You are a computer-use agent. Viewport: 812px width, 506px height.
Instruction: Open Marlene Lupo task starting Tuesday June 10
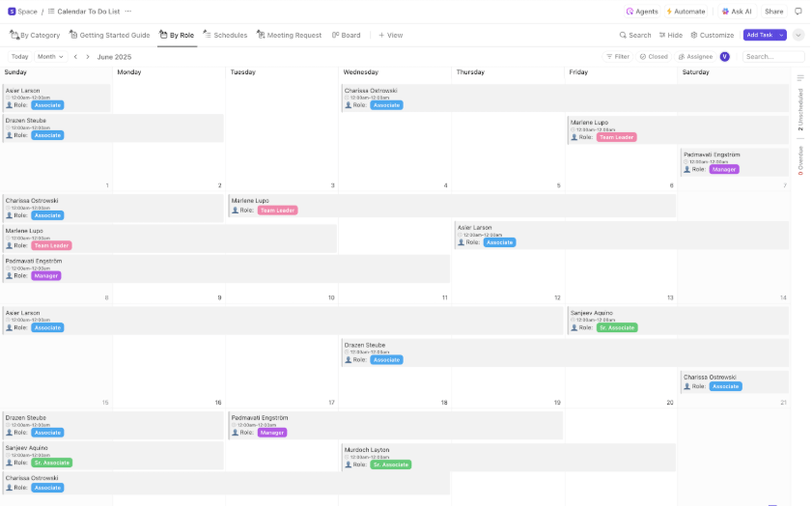click(452, 206)
